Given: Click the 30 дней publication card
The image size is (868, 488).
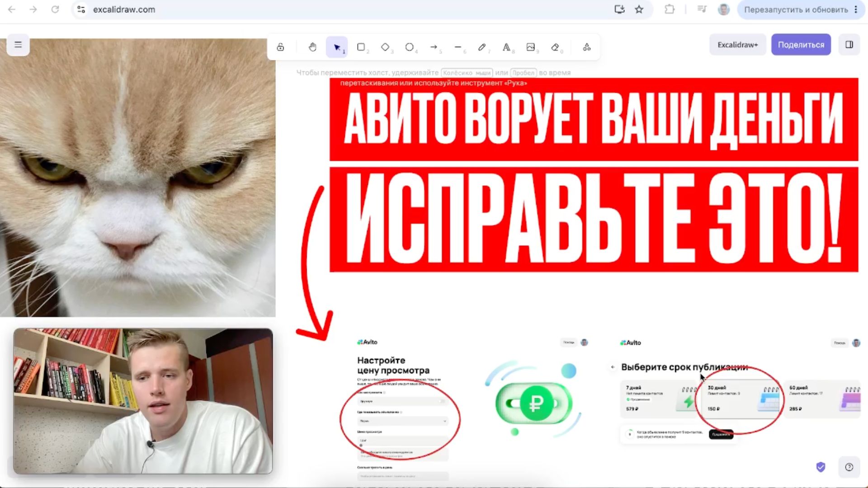Looking at the screenshot, I should pos(742,399).
